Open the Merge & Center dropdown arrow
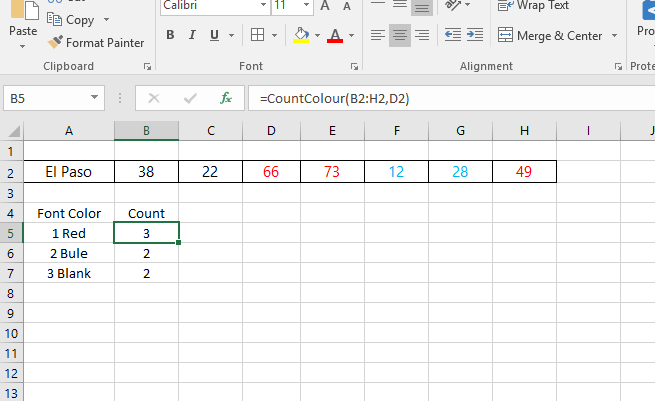The height and width of the screenshot is (401, 655). [614, 36]
